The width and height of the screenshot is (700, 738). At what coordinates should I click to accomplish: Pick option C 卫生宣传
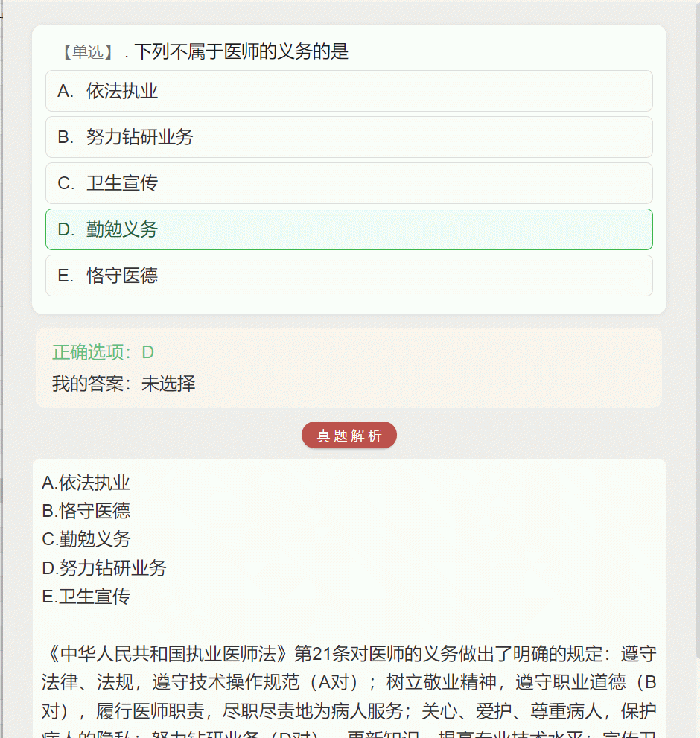349,183
